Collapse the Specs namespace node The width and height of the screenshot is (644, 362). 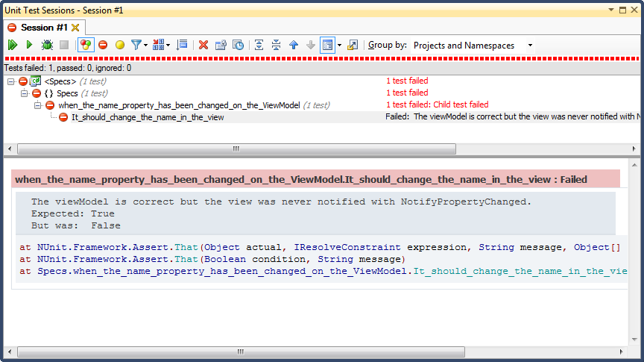pos(25,93)
